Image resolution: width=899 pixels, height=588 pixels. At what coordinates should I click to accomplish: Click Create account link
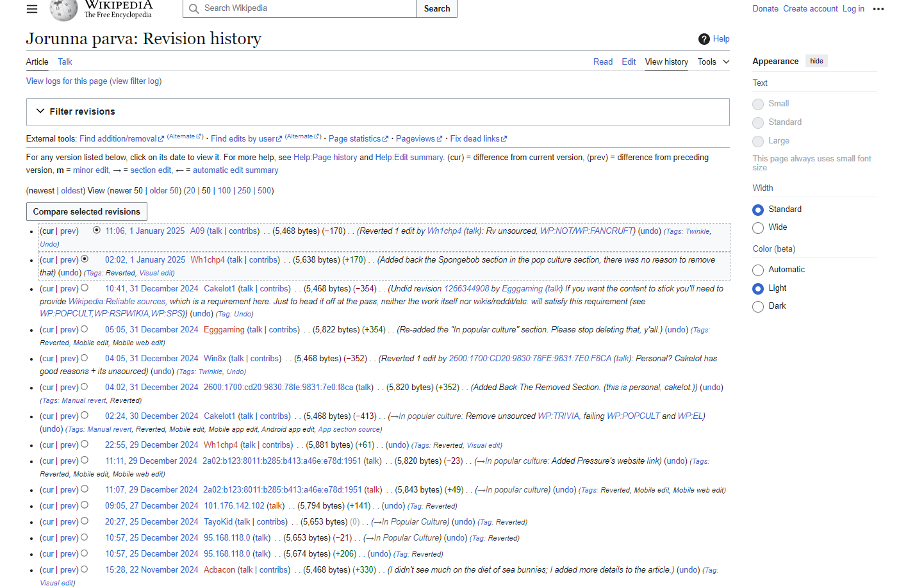[811, 8]
